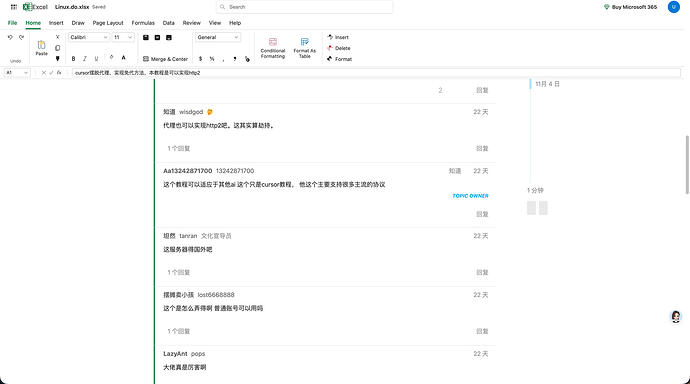Click 回复 on tanran's comment

coord(482,273)
